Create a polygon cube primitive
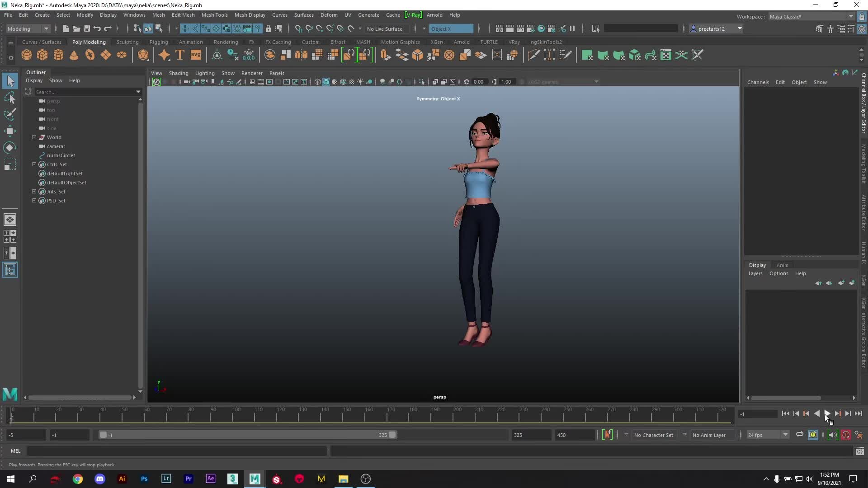 click(42, 55)
